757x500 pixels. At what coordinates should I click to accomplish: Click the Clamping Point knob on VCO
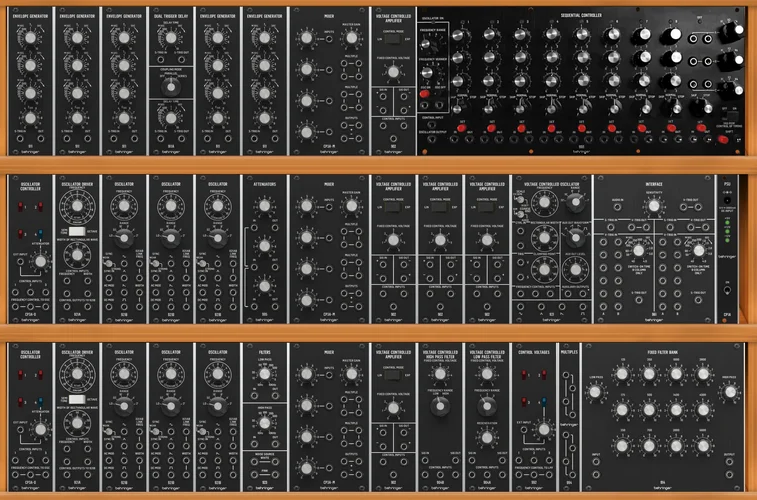544,269
